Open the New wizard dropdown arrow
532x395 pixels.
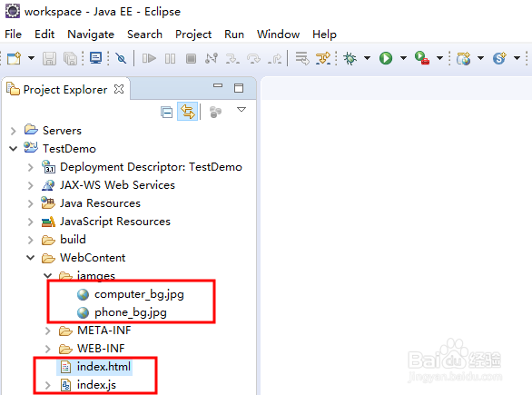click(31, 58)
